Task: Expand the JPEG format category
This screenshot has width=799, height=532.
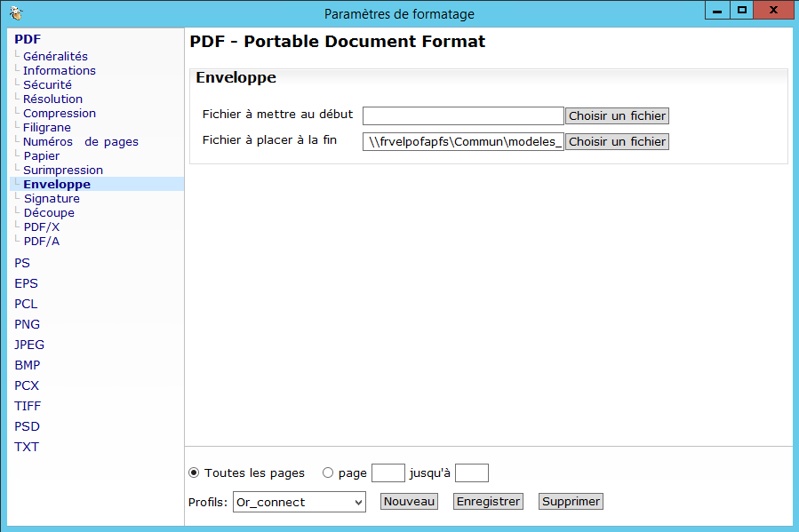Action: coord(29,345)
